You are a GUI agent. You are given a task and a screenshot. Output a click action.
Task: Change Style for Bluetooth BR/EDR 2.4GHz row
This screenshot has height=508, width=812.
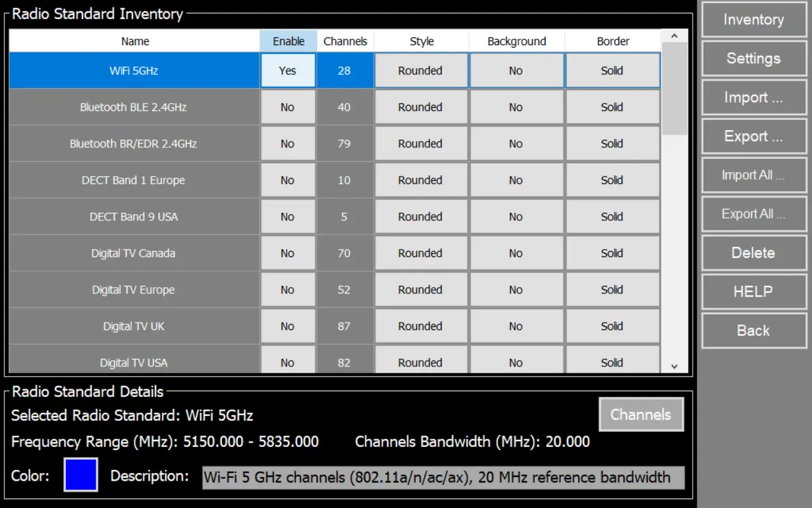[421, 144]
